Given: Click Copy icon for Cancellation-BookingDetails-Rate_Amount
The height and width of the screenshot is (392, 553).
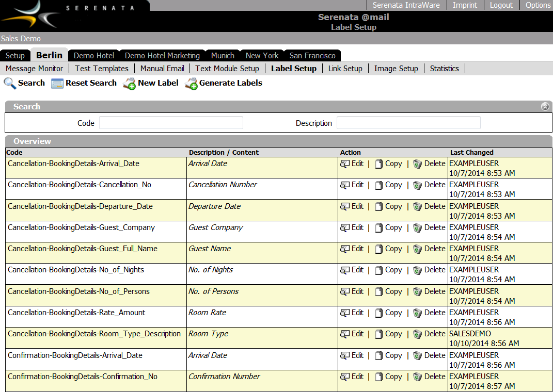Looking at the screenshot, I should pos(379,313).
